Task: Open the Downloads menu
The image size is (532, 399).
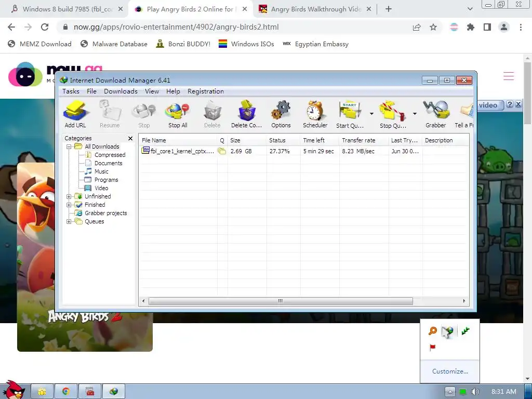Action: coord(121,91)
